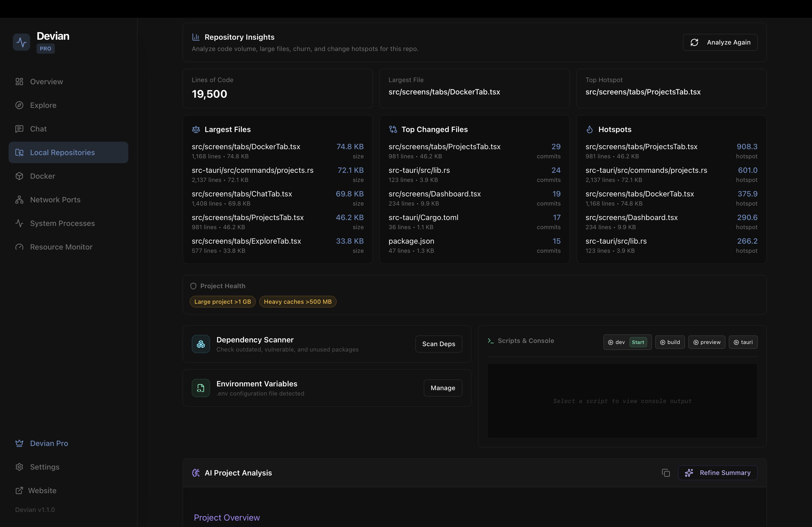This screenshot has height=527, width=812.
Task: Manage the environment variables
Action: [x=443, y=388]
